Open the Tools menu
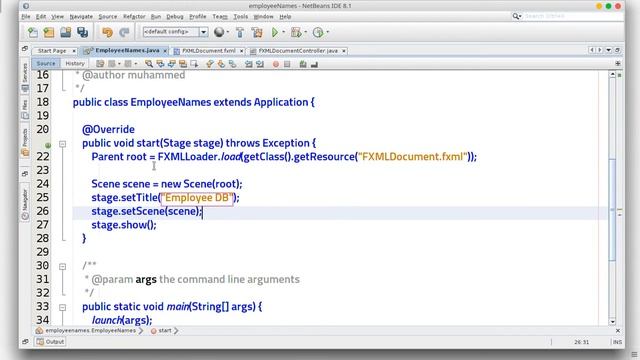The image size is (640, 360). click(240, 16)
